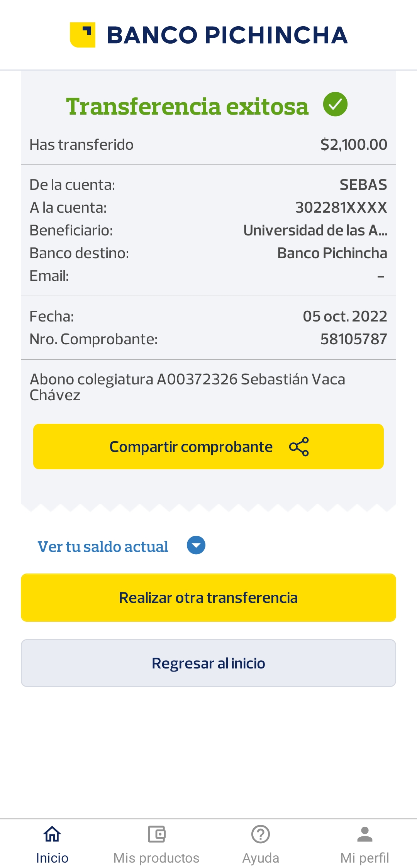Open the Mi perfil person icon
The width and height of the screenshot is (417, 868).
(364, 834)
